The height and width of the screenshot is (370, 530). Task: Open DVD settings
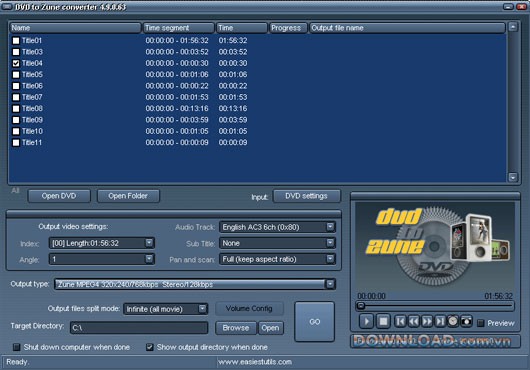[307, 196]
